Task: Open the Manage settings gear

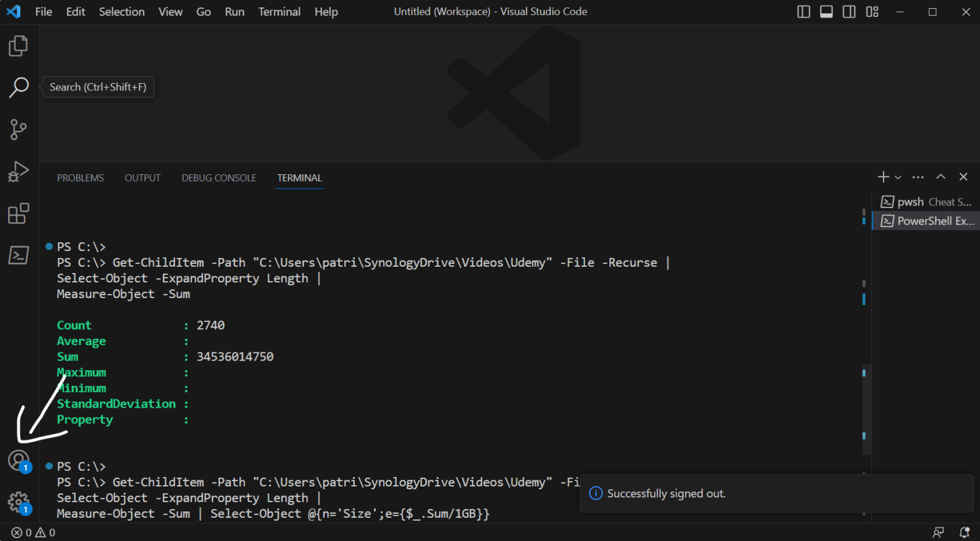Action: pyautogui.click(x=18, y=502)
